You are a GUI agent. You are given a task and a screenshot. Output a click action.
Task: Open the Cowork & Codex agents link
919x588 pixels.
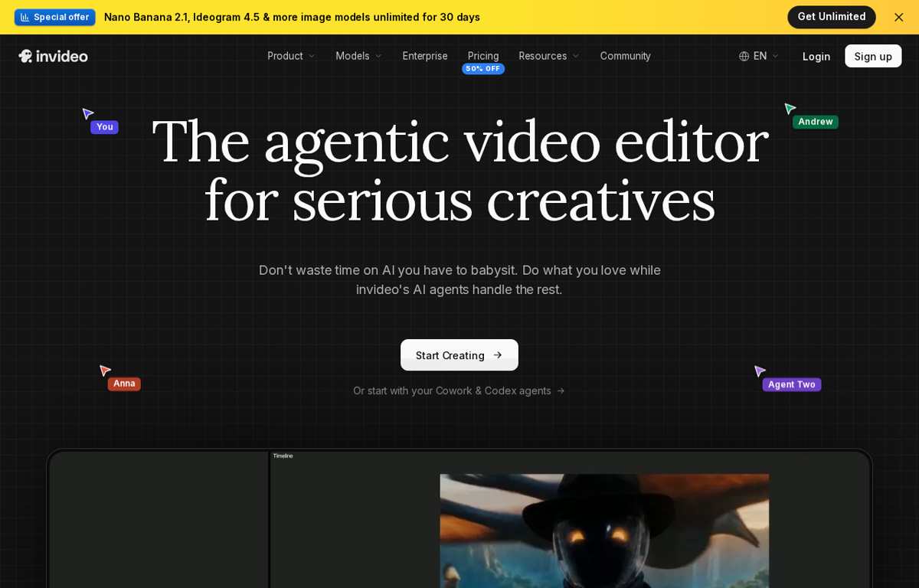click(459, 390)
